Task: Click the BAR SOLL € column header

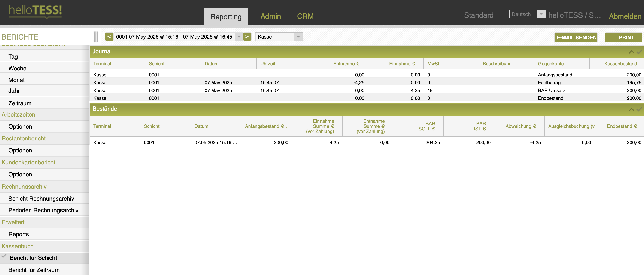Action: tap(418, 126)
